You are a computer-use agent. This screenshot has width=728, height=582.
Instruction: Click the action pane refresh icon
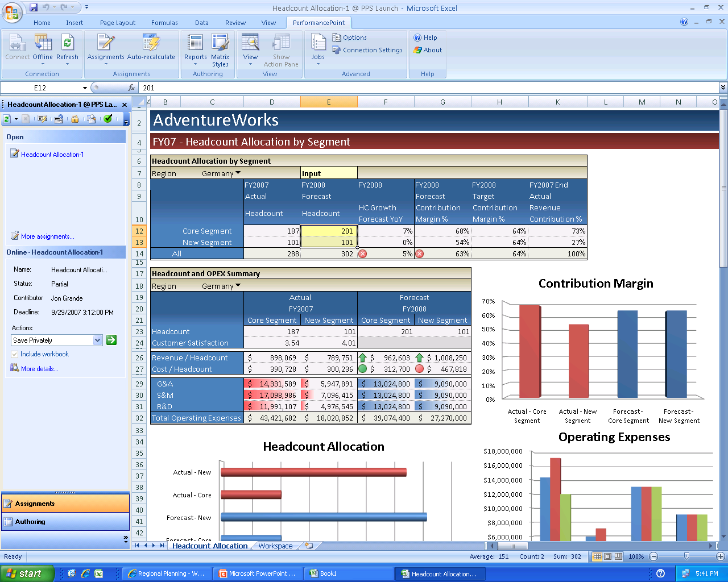tap(7, 119)
